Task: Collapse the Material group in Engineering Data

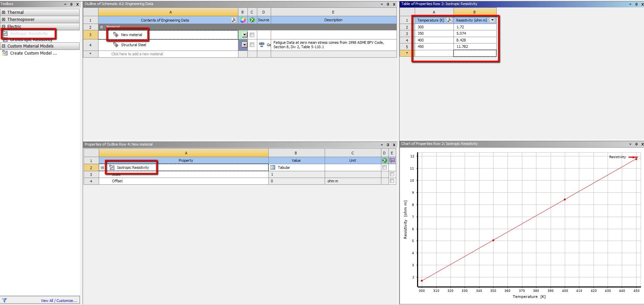Action: point(101,27)
